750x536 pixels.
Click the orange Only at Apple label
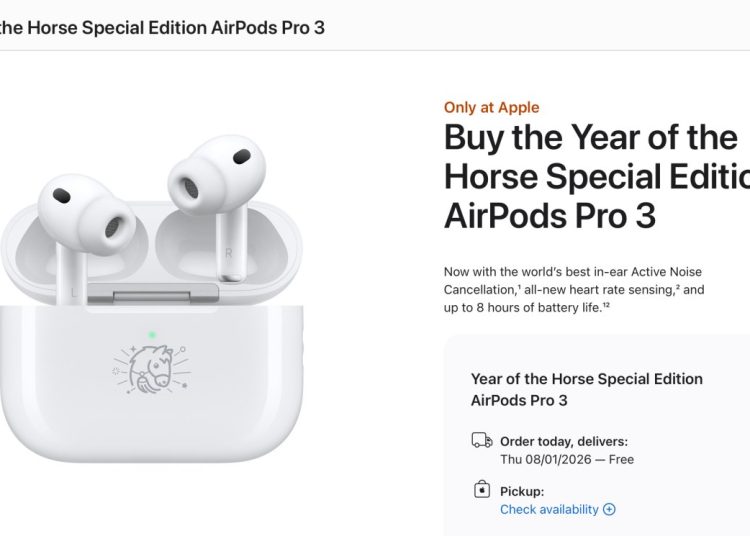491,107
